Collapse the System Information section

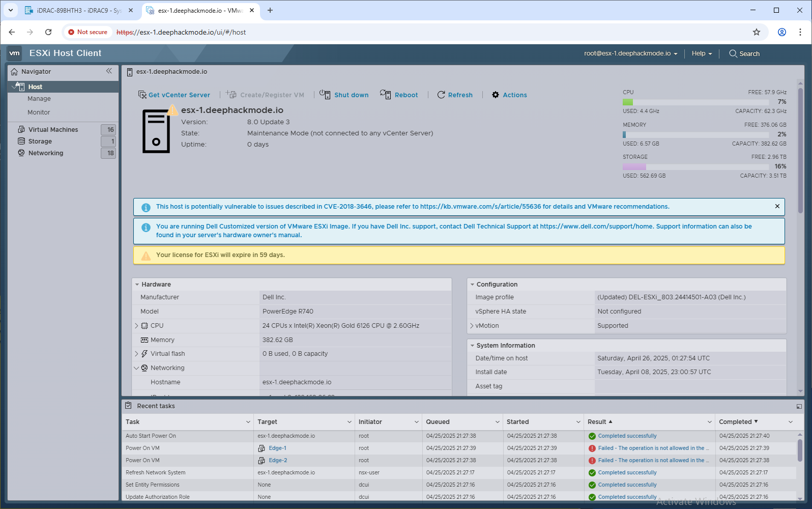tap(472, 346)
